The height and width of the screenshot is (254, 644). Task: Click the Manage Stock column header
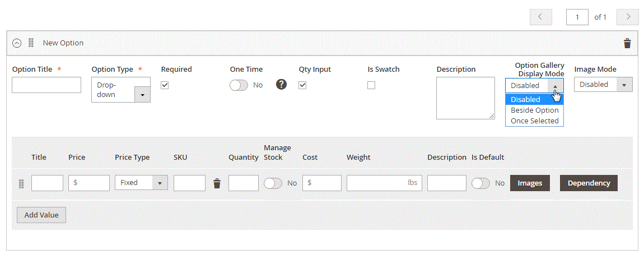(277, 152)
